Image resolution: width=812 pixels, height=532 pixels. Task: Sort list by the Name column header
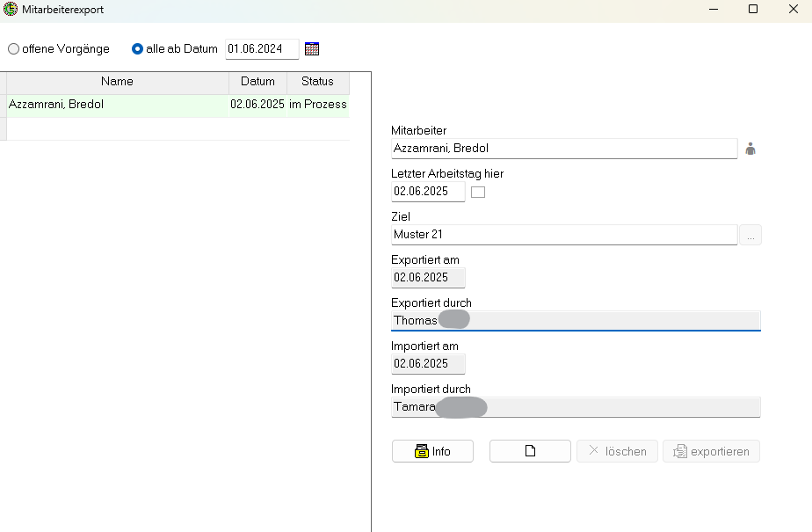tap(117, 82)
